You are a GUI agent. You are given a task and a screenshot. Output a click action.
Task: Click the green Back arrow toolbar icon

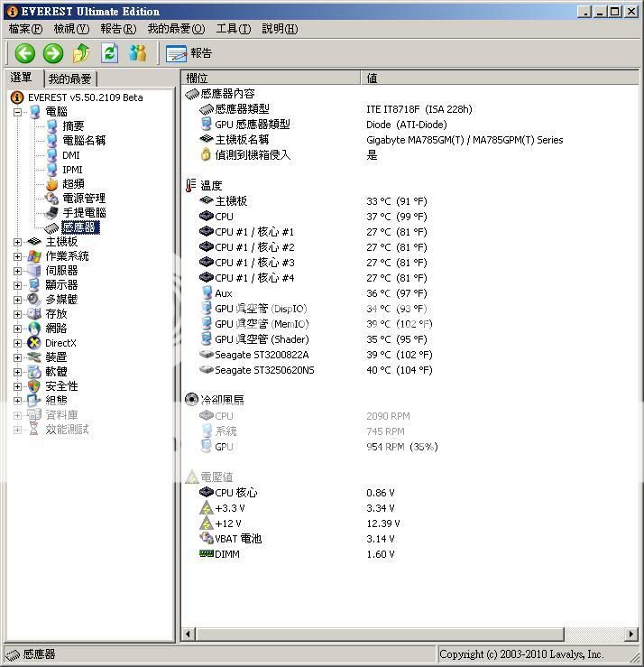tap(24, 53)
